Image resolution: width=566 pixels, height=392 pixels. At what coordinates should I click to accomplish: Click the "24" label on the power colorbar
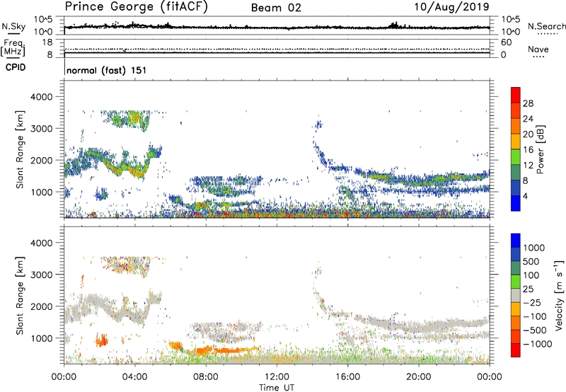click(528, 119)
